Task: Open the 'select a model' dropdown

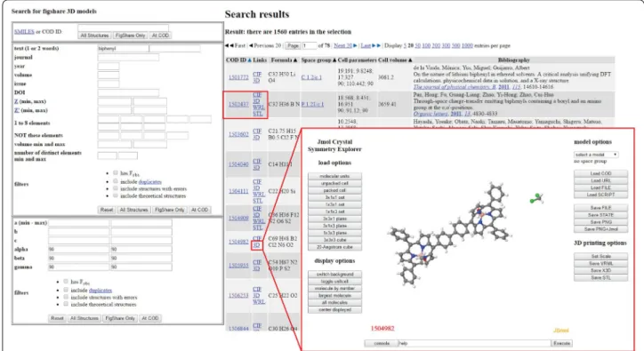Action: 596,155
